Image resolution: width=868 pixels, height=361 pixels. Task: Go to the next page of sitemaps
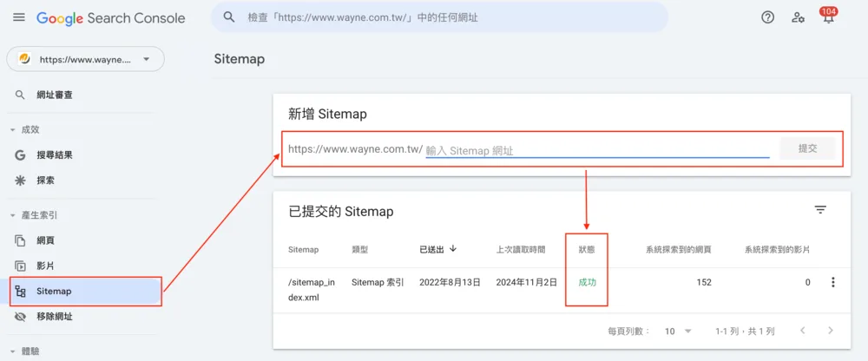831,331
